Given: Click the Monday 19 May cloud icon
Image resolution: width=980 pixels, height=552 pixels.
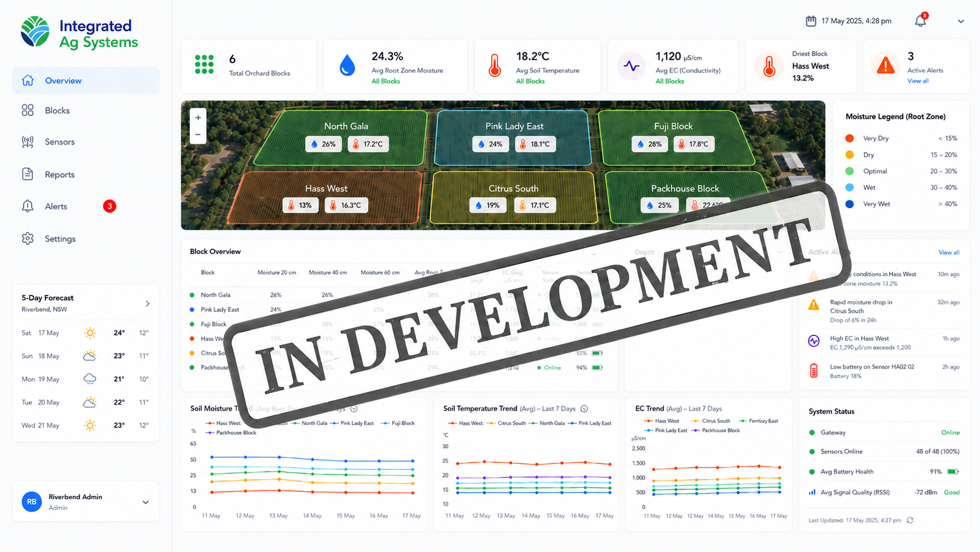Looking at the screenshot, I should 90,379.
